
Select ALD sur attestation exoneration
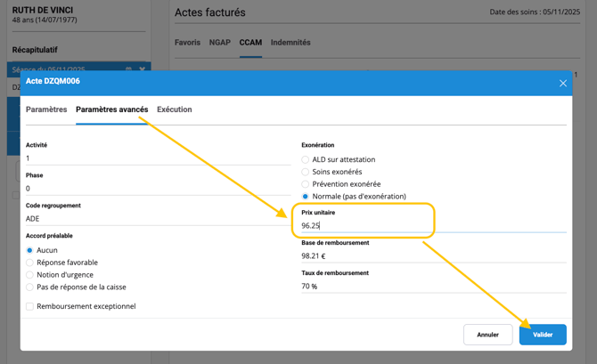click(306, 160)
